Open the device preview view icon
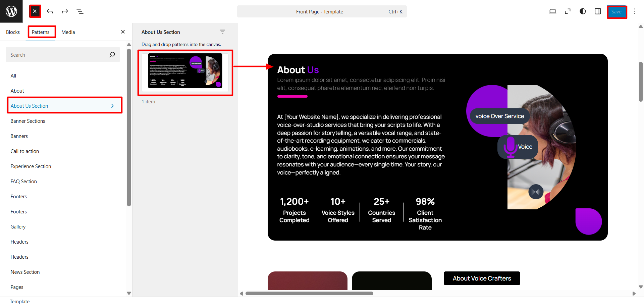This screenshot has width=644, height=306. pos(552,11)
